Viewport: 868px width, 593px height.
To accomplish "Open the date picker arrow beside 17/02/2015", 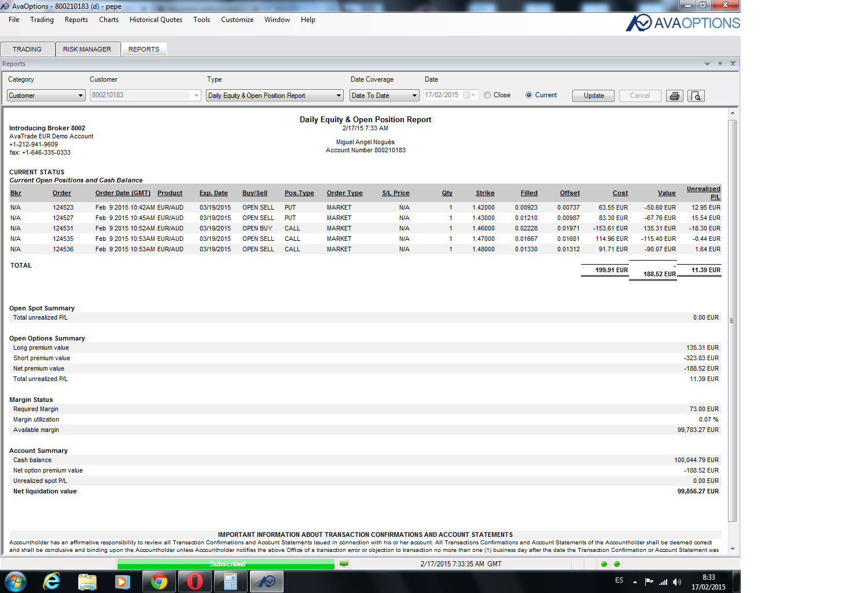I will 473,96.
